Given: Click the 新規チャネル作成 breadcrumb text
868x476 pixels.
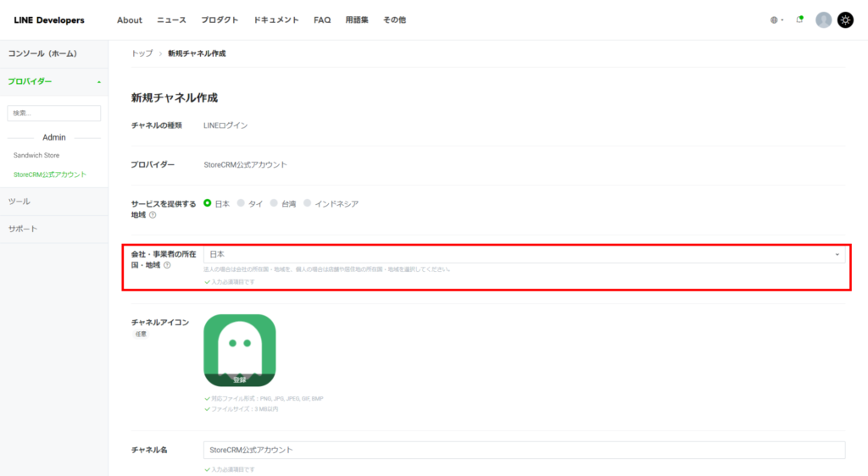Looking at the screenshot, I should [197, 53].
